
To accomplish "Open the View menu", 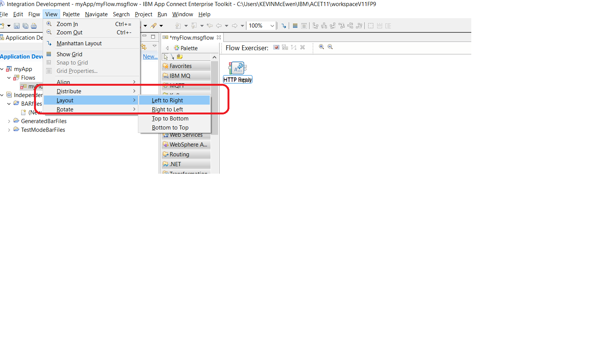I will coord(51,14).
